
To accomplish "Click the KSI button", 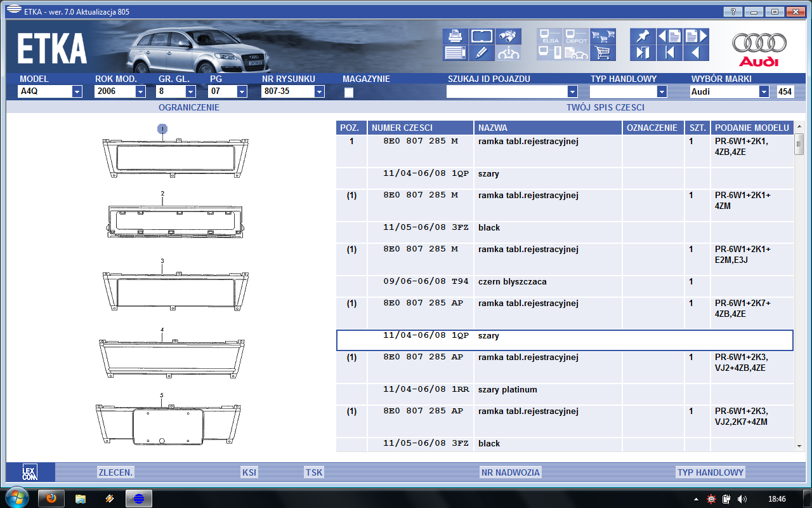I will click(249, 472).
